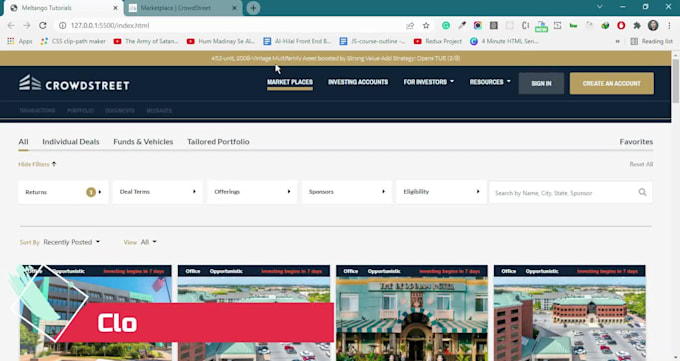
Task: Bookmark this page with the star icon
Action: coord(426,26)
